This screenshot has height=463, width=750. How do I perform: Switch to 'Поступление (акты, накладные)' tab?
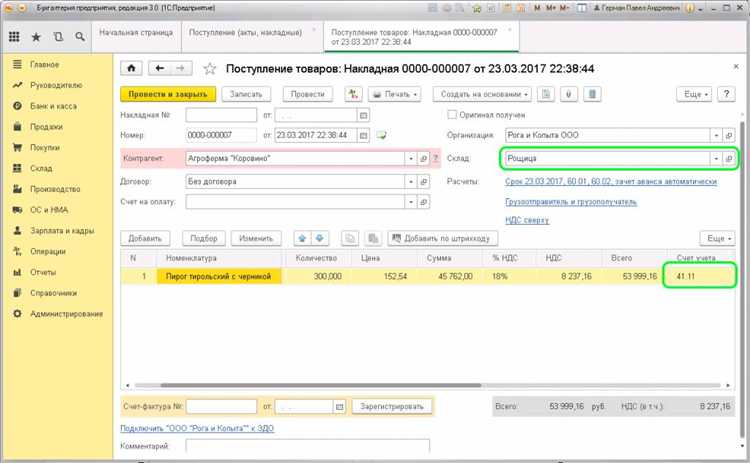coord(246,33)
